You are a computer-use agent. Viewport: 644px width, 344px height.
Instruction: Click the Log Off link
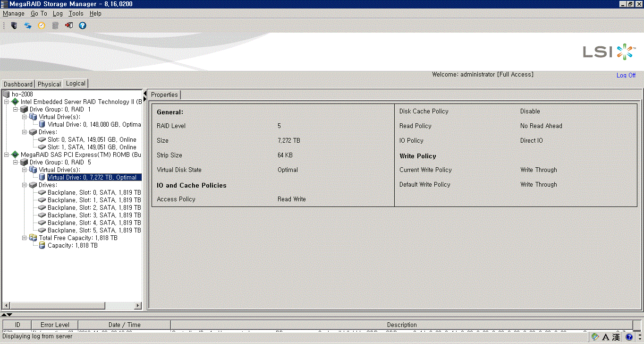click(626, 76)
